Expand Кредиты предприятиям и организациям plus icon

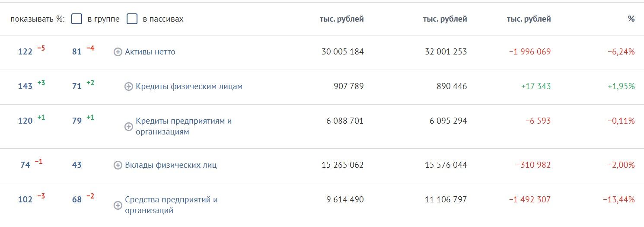pyautogui.click(x=129, y=127)
